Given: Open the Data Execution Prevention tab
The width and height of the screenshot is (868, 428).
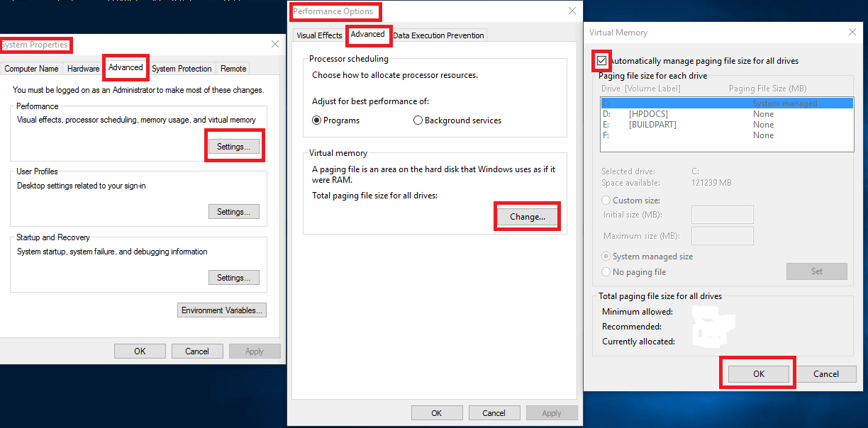Looking at the screenshot, I should (439, 35).
